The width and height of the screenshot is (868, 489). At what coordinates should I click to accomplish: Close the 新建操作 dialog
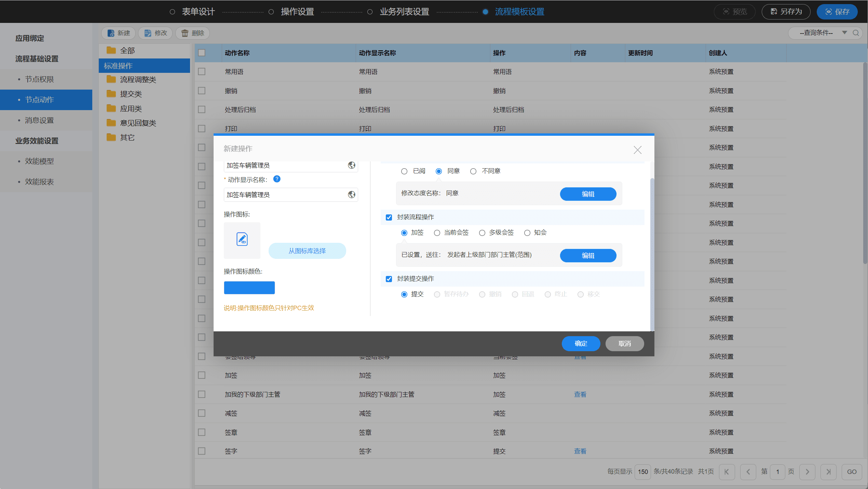pos(637,150)
